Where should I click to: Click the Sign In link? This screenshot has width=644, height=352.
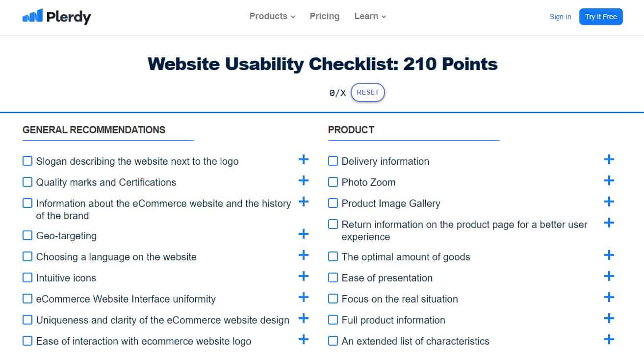coord(560,17)
